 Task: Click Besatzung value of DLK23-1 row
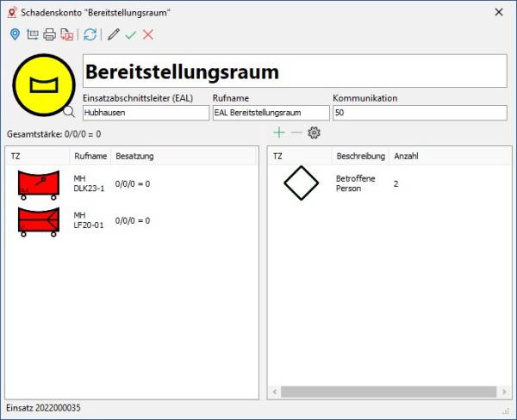click(133, 184)
